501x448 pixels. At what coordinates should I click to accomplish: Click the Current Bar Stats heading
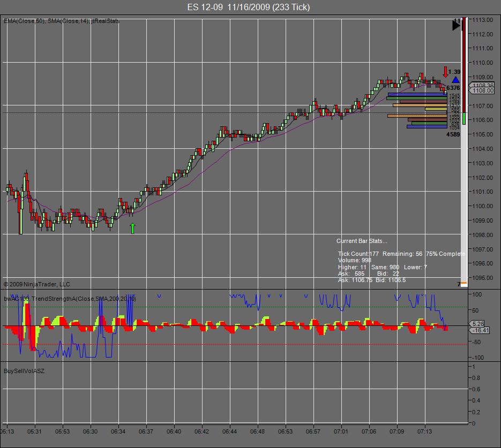point(361,241)
